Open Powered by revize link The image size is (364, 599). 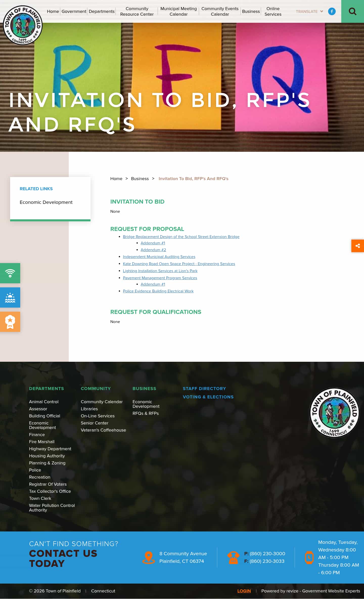tap(310, 591)
